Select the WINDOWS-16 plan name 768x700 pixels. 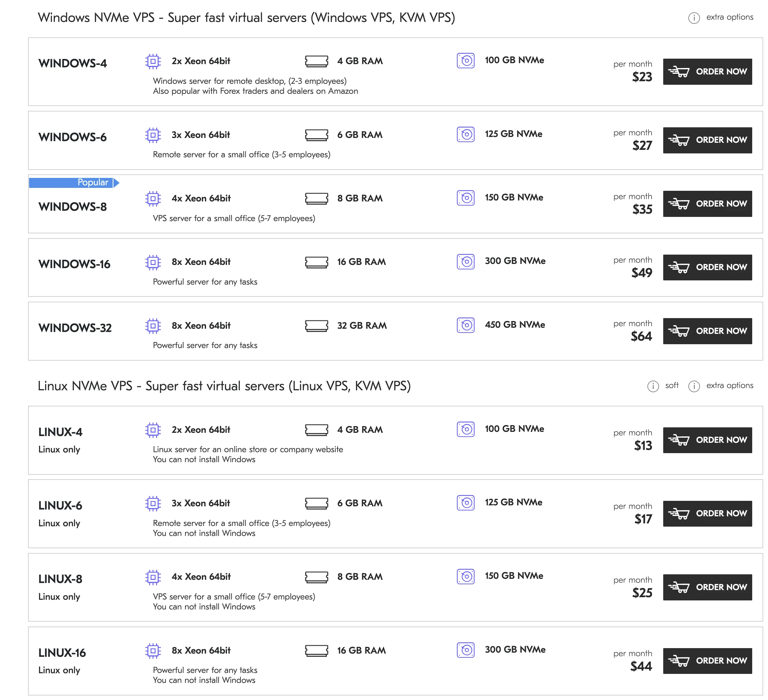point(74,264)
